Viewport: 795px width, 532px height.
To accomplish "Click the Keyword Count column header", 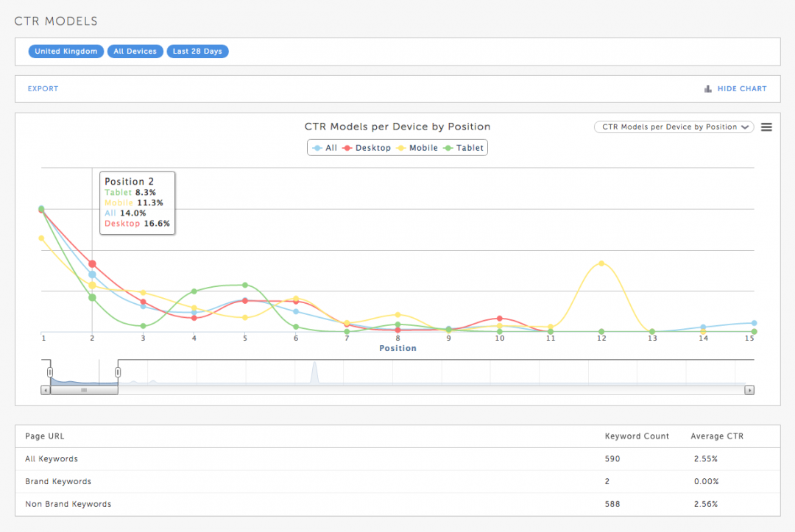I will [x=637, y=436].
